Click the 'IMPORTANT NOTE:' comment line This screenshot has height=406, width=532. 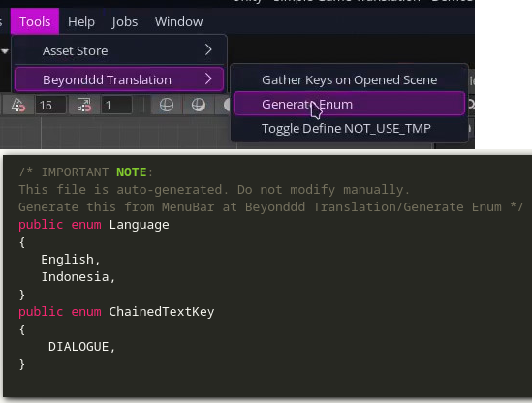[86, 172]
